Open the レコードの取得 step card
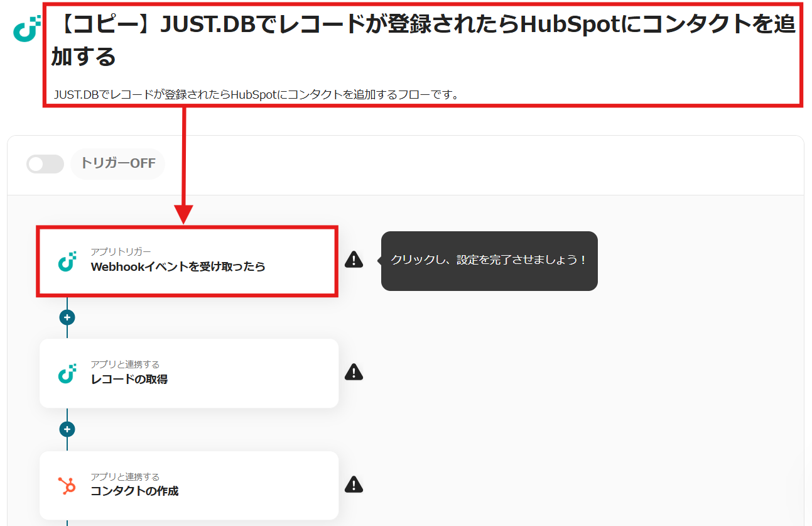Viewport: 812px width, 526px height. pos(189,373)
